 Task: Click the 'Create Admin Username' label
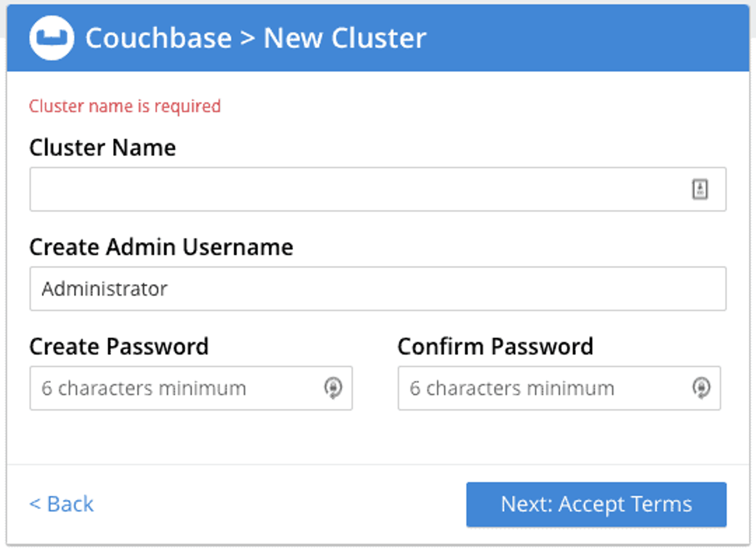tap(161, 247)
